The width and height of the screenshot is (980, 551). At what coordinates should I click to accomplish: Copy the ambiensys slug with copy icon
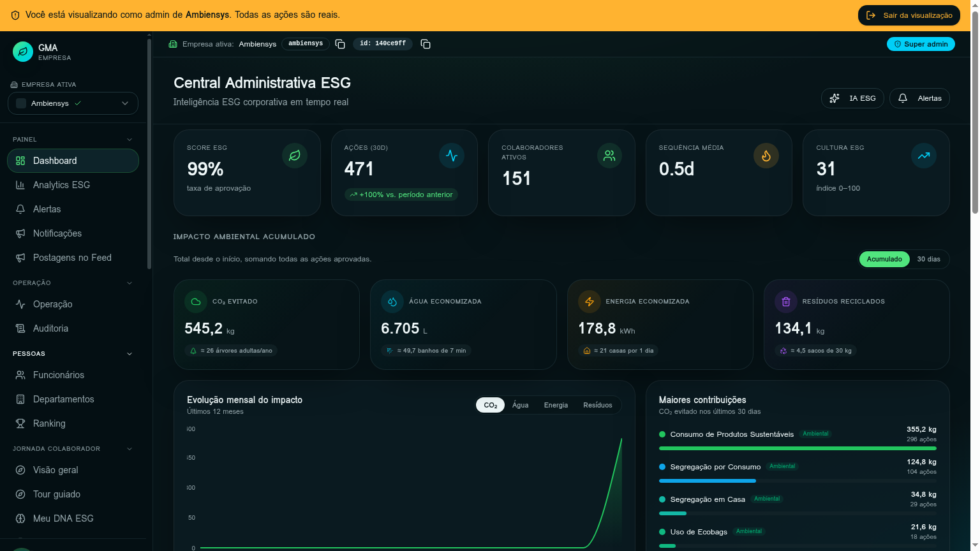pyautogui.click(x=340, y=44)
